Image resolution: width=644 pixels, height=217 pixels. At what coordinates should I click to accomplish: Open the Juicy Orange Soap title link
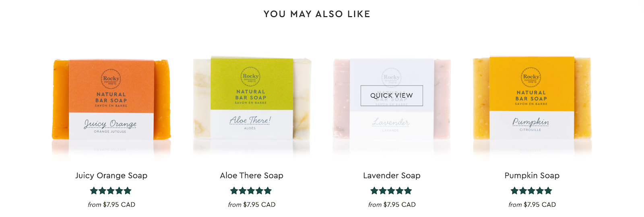(x=111, y=175)
